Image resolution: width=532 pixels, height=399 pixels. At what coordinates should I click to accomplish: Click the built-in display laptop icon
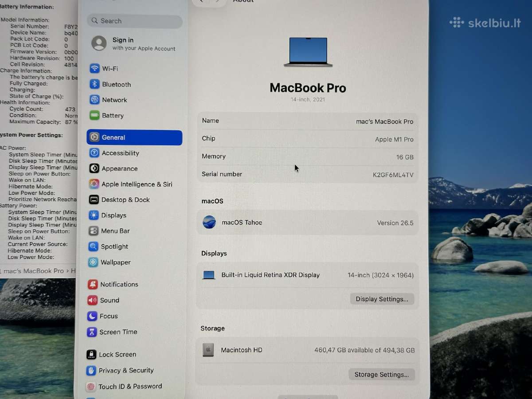[209, 275]
